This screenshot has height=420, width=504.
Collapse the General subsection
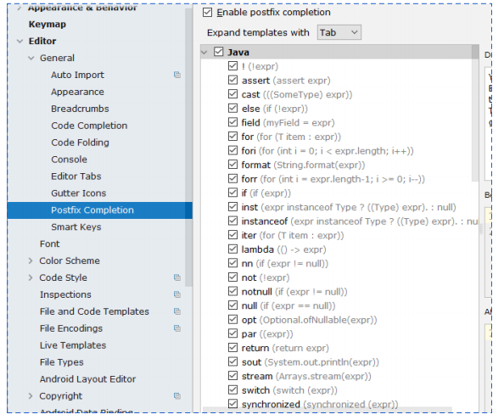[x=31, y=59]
